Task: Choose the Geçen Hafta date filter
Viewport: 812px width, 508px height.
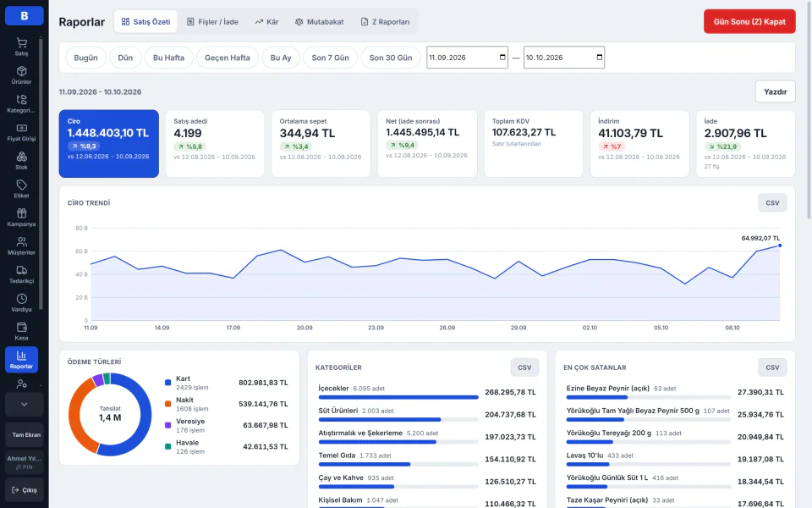Action: [x=227, y=58]
